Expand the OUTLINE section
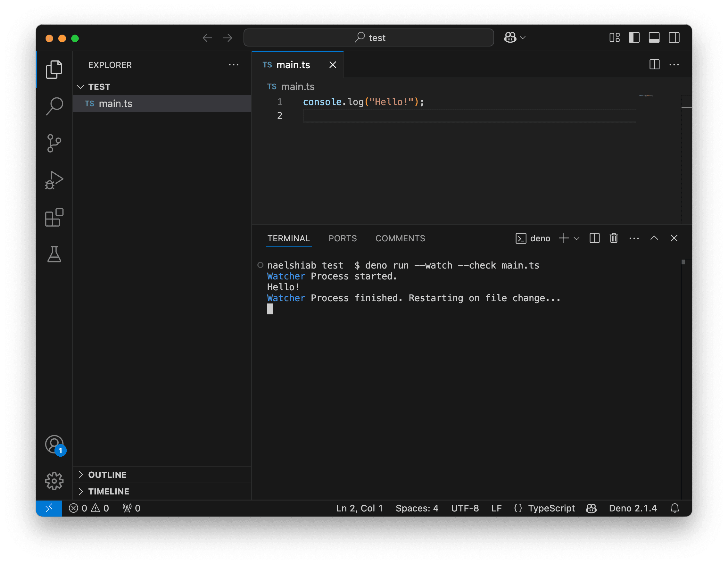 coord(107,475)
